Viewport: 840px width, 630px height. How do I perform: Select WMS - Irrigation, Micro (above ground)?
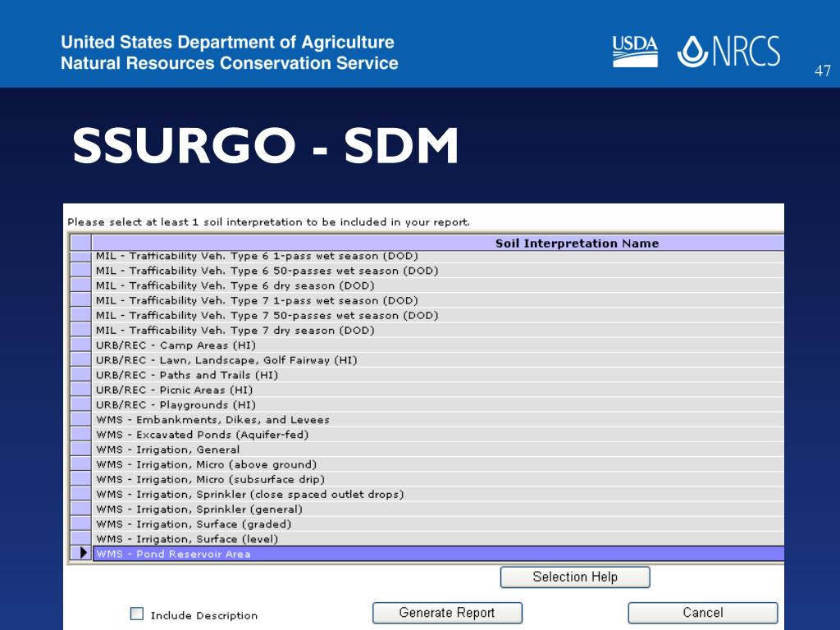[438, 464]
